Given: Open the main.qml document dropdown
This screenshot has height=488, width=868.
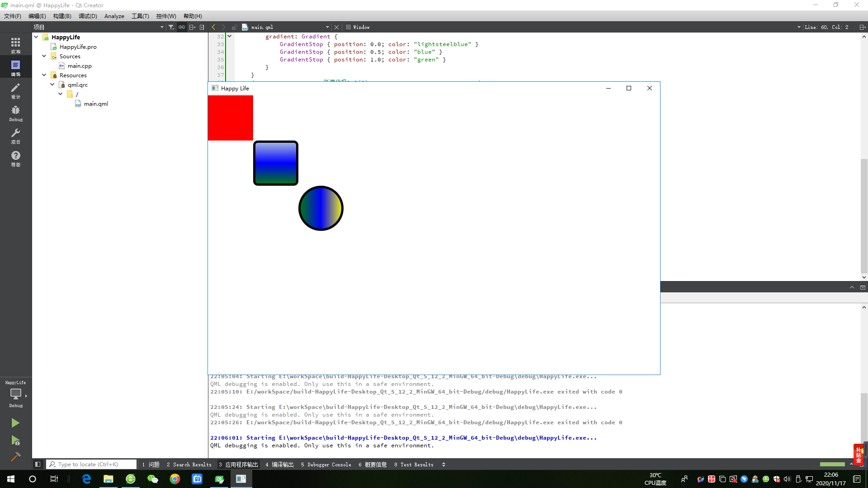Looking at the screenshot, I should (327, 27).
